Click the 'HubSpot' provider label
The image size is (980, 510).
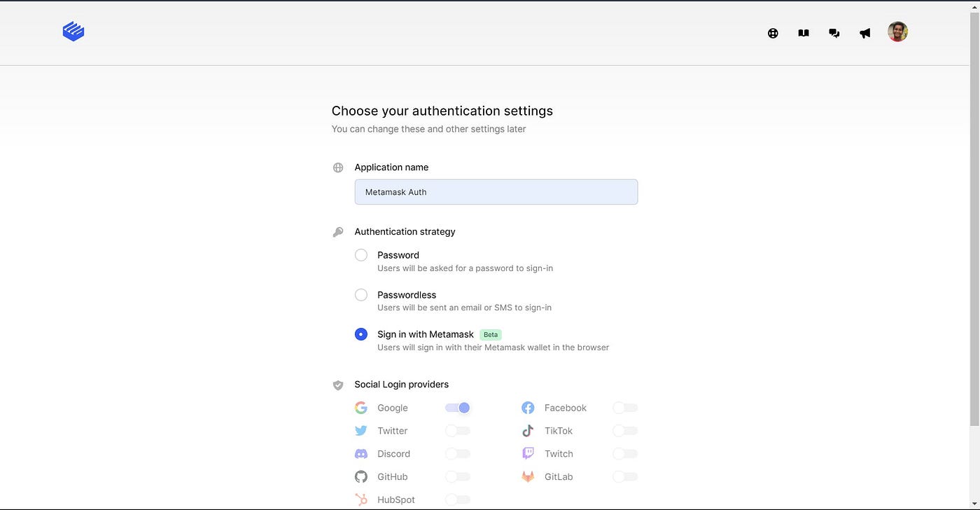click(396, 499)
